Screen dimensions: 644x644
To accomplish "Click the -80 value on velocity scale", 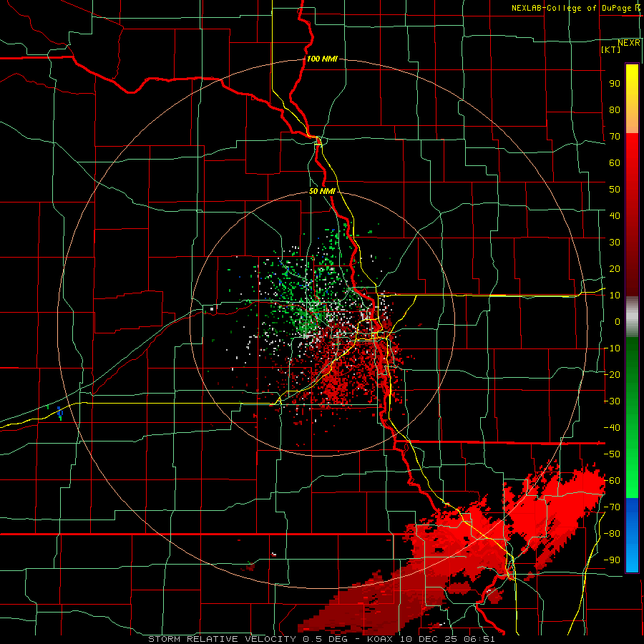I will click(x=612, y=534).
